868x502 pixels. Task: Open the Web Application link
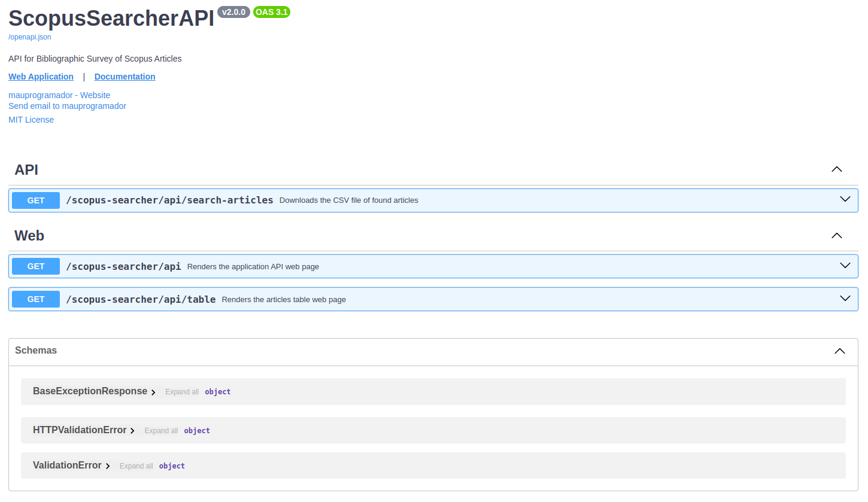[x=41, y=77]
